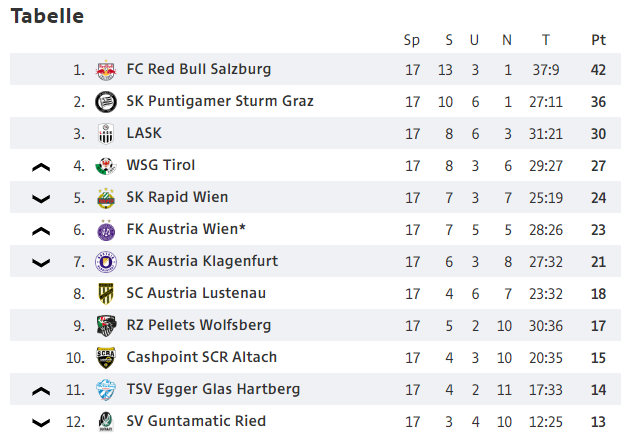The width and height of the screenshot is (633, 440).
Task: Click the SCR Altach badge
Action: (x=106, y=358)
